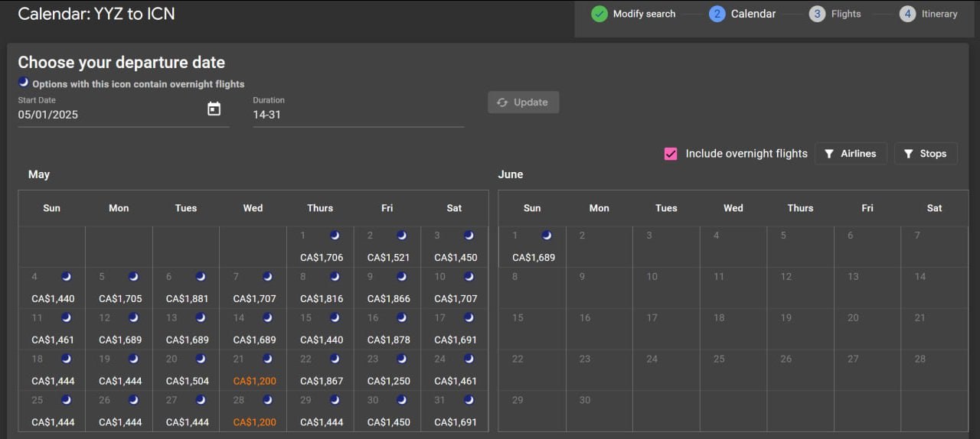Click the overnight moon icon on May 5
980x439 pixels.
coord(134,277)
